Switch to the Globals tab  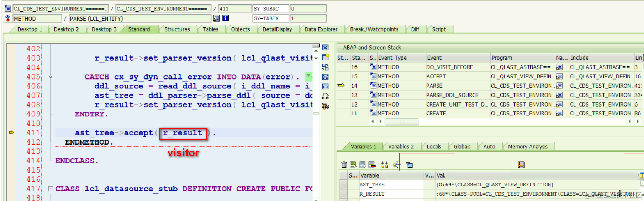point(462,147)
